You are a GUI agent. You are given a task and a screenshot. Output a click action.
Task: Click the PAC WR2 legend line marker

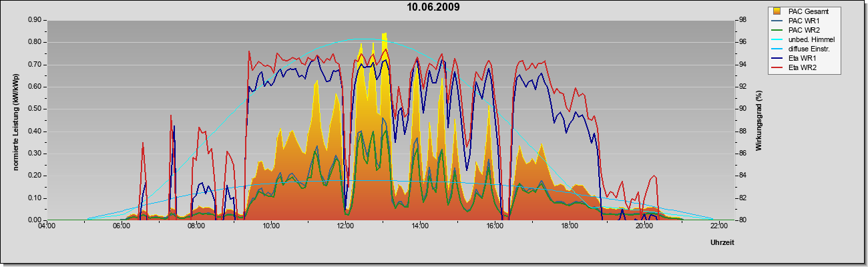777,30
